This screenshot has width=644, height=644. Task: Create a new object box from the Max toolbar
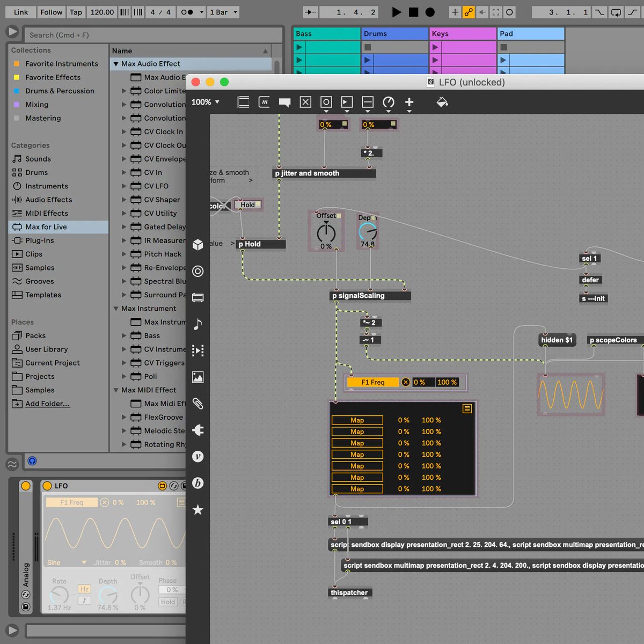pyautogui.click(x=243, y=102)
